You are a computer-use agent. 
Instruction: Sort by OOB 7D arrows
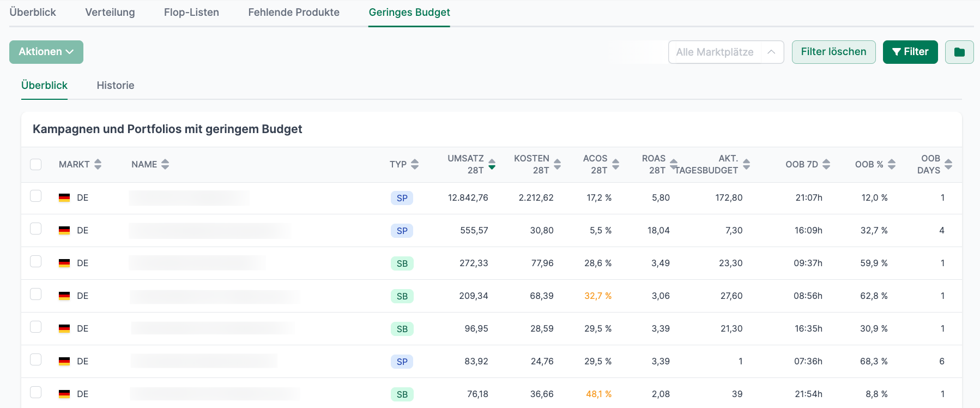click(x=826, y=164)
